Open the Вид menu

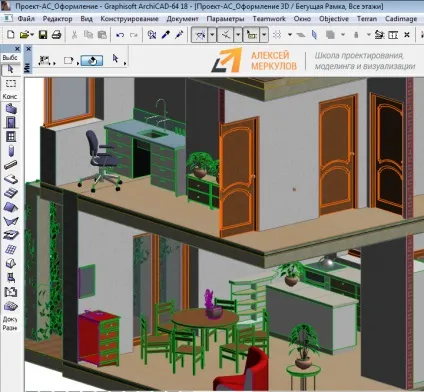86,19
